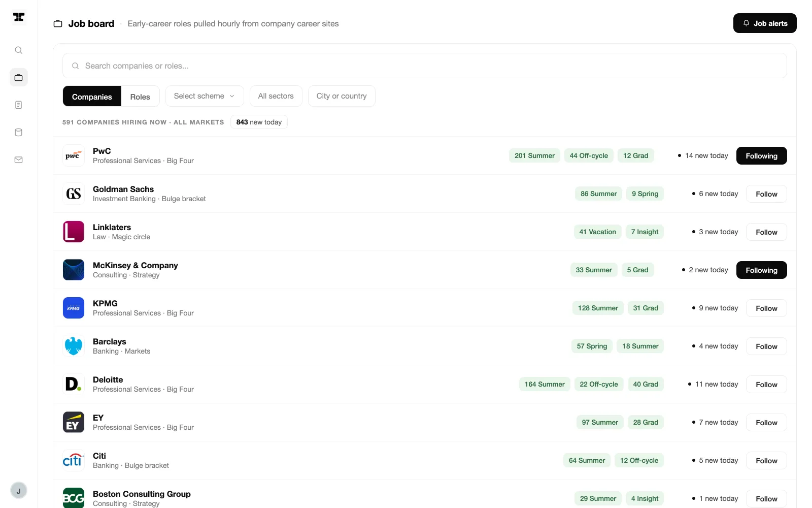
Task: Click the search companies or roles field
Action: pyautogui.click(x=425, y=66)
